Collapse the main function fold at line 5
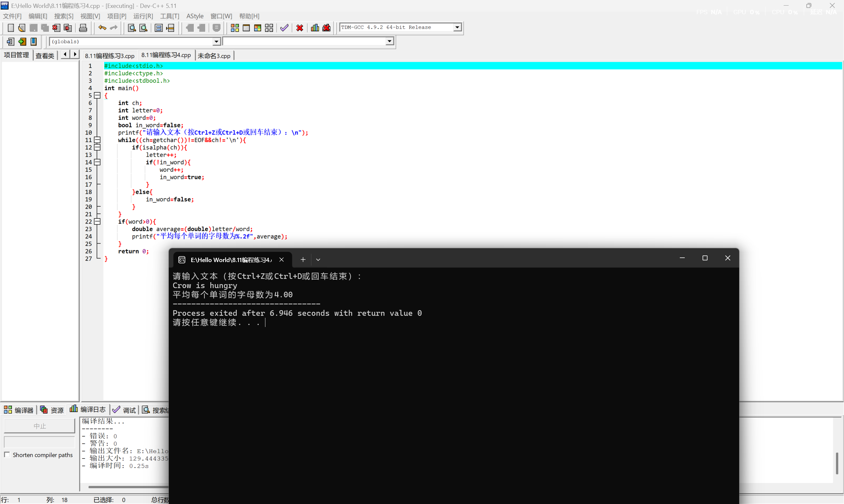Viewport: 844px width, 504px height. (98, 96)
